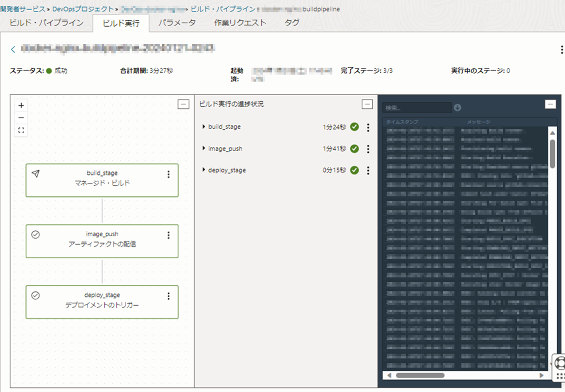
Task: Click log scrollbar up arrow
Action: pos(552,133)
